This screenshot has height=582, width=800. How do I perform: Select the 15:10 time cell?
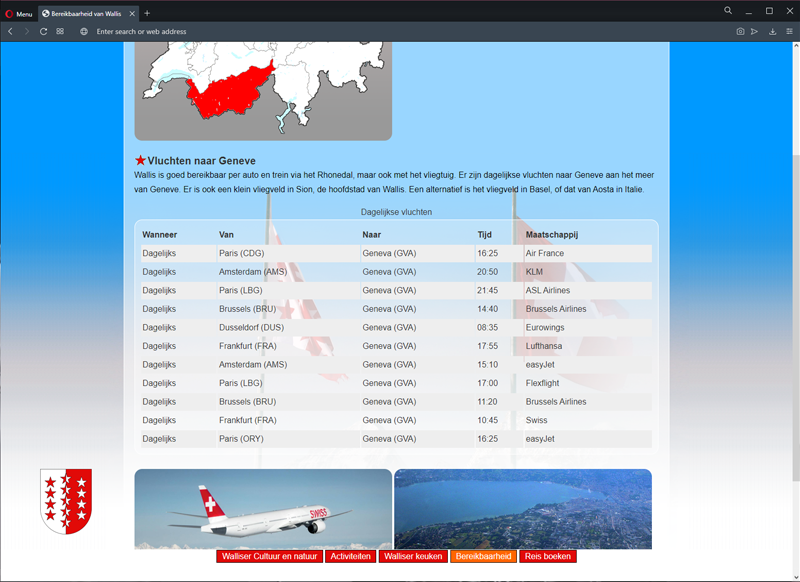pyautogui.click(x=499, y=365)
